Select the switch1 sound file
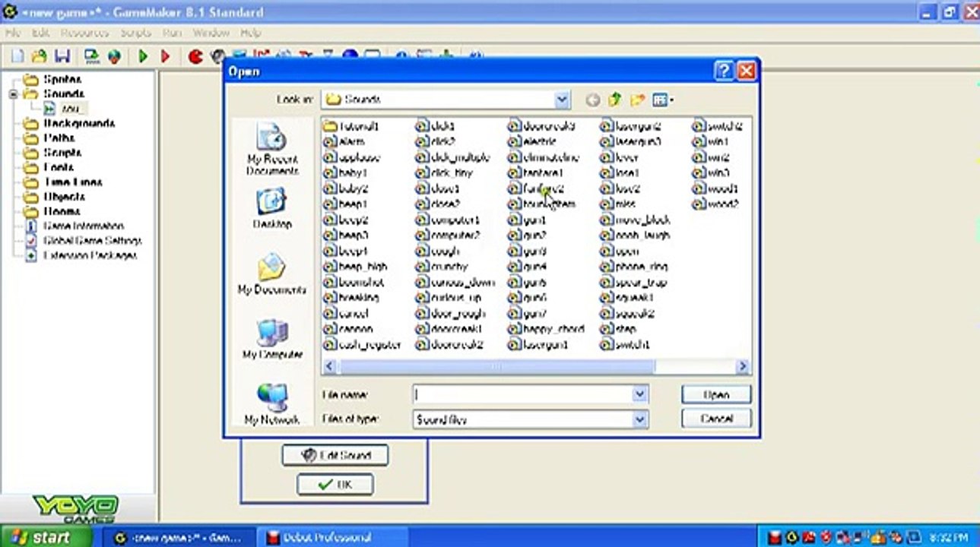 coord(625,345)
